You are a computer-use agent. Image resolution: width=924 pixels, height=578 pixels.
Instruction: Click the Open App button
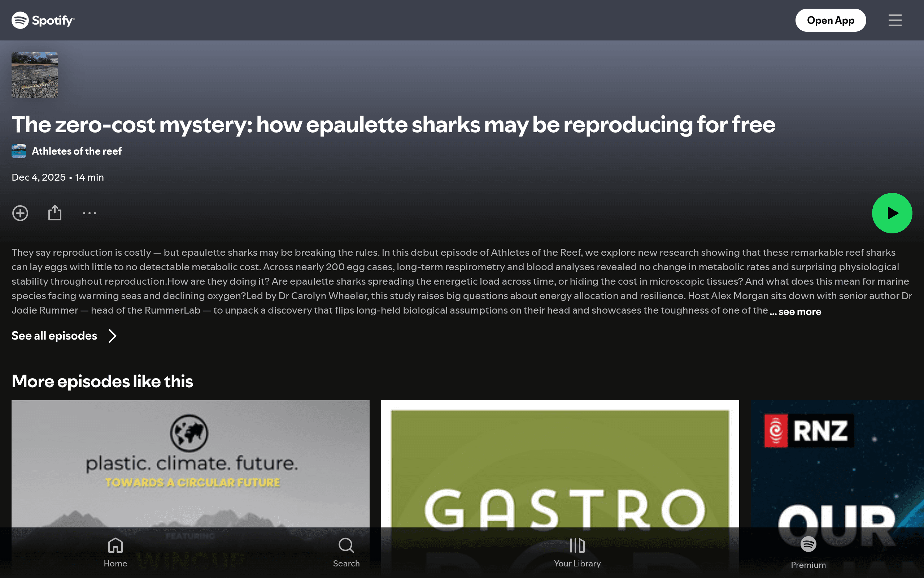tap(831, 20)
